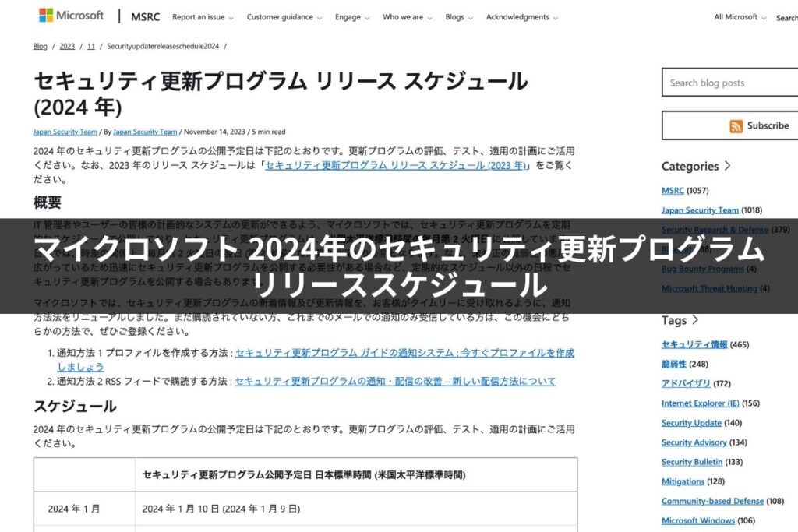Open the セキュリティ情報 tag
Viewport: 798px width, 532px height.
[694, 344]
